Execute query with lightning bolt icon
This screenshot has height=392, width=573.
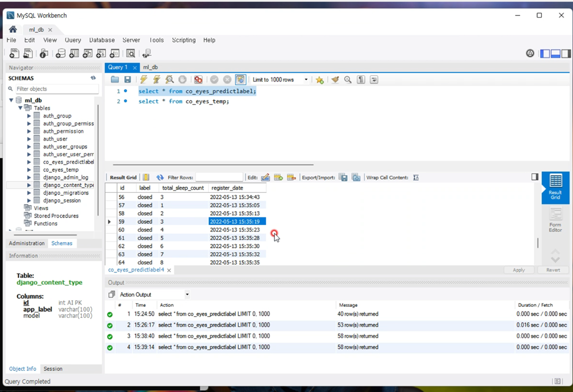(144, 79)
